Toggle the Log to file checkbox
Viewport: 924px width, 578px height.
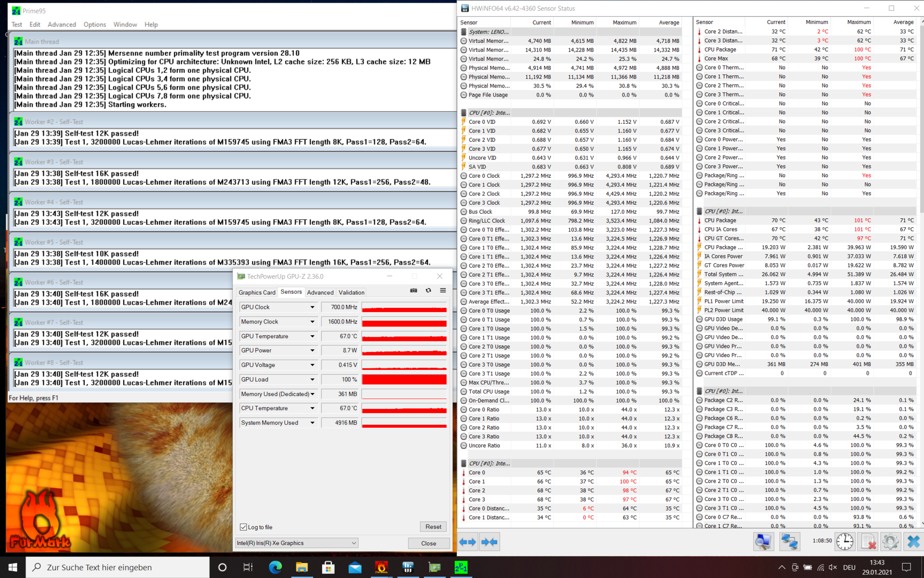click(x=244, y=527)
